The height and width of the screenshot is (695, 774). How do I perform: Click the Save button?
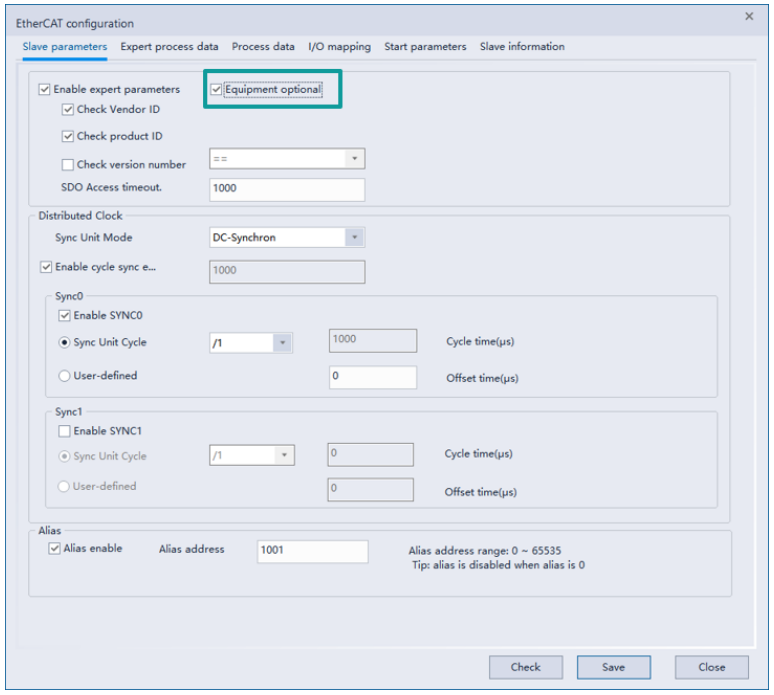click(613, 667)
